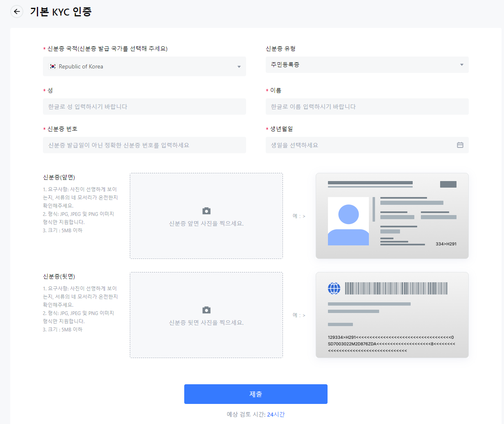Viewport: 504px width, 424px height.
Task: Click the back ID sample card thumbnail
Action: coord(391,315)
